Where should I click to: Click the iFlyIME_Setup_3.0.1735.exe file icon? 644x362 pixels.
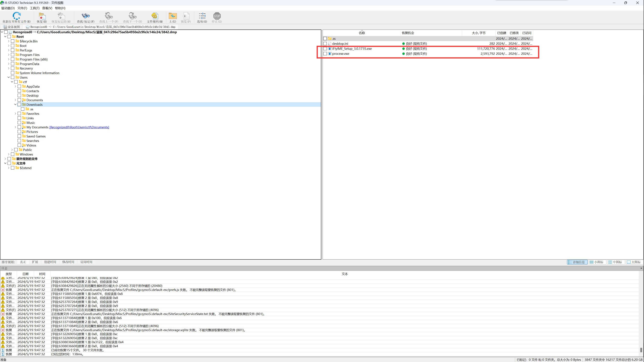pos(330,48)
